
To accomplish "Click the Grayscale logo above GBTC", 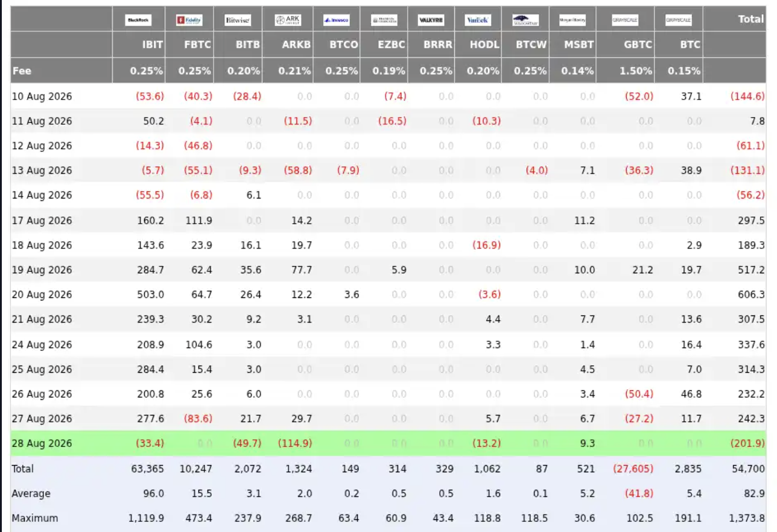I will [x=624, y=21].
